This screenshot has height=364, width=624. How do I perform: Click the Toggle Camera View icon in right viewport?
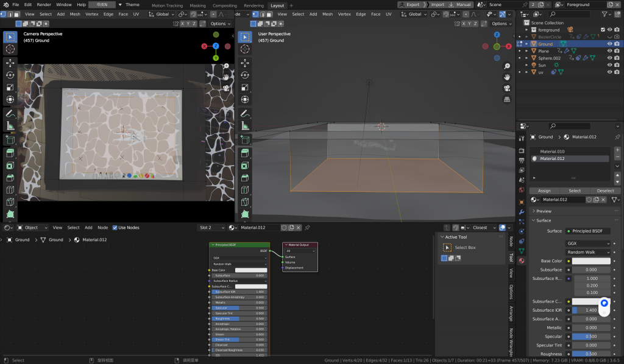pos(507,88)
